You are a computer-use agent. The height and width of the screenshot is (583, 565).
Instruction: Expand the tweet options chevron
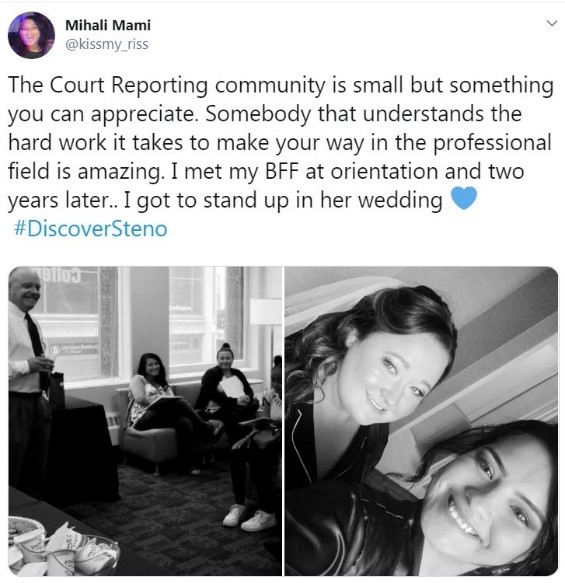pos(552,23)
